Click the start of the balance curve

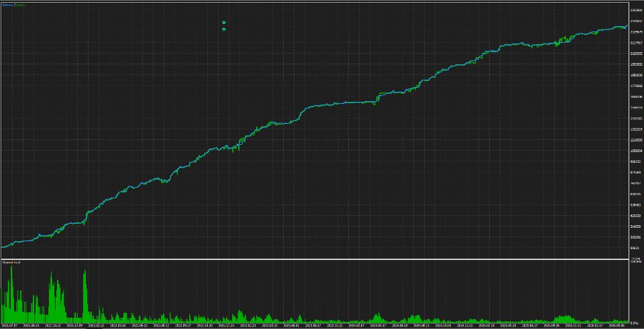click(x=2, y=247)
